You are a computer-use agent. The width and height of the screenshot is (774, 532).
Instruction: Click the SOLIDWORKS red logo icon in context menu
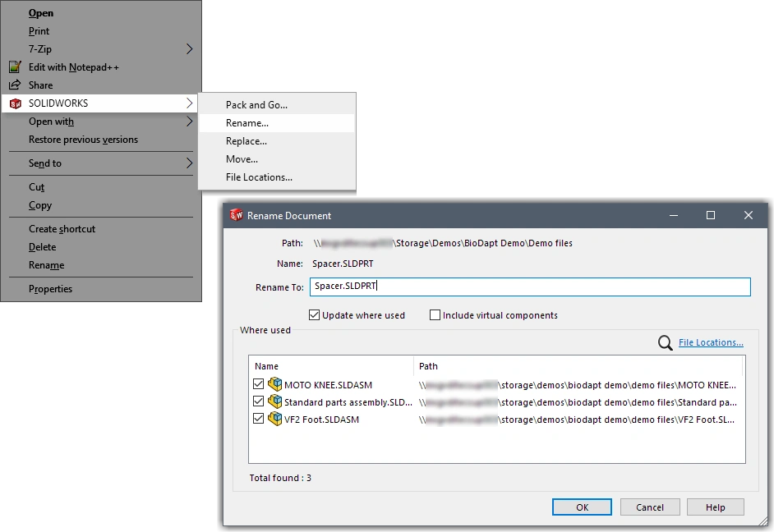pyautogui.click(x=16, y=103)
